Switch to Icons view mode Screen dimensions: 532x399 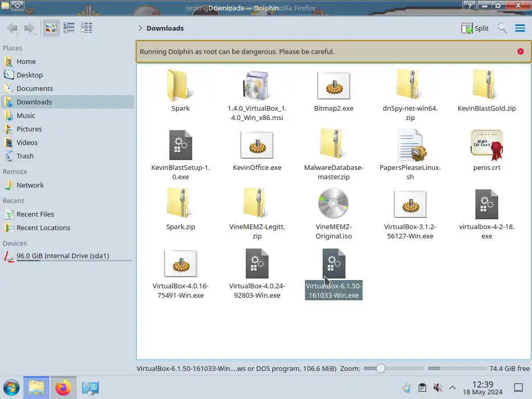[x=51, y=28]
